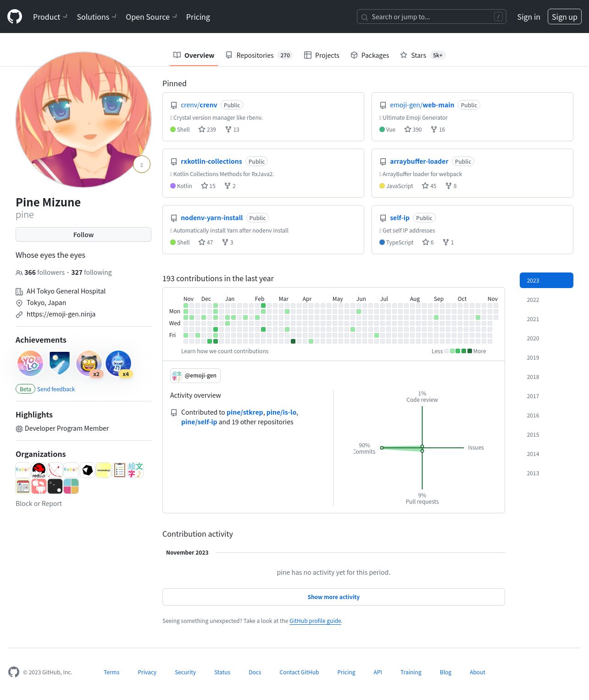Click Show more activity button
This screenshot has height=700, width=589.
(x=333, y=597)
